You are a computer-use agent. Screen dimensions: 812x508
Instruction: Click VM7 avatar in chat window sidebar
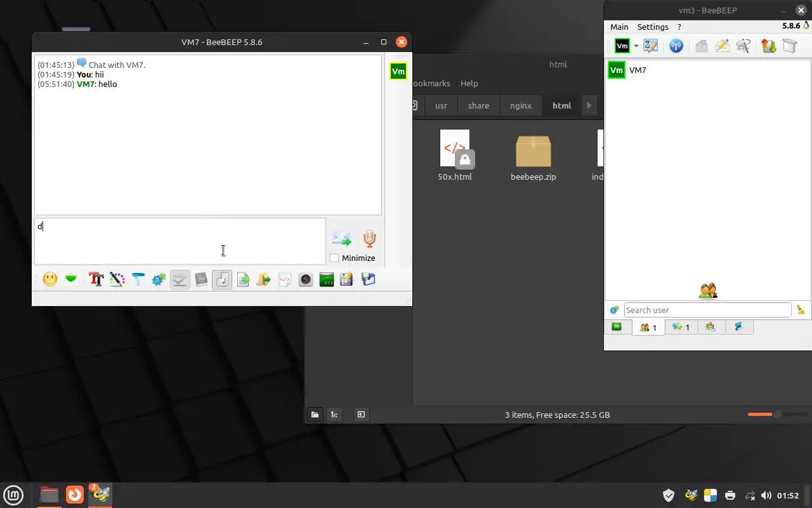(398, 71)
